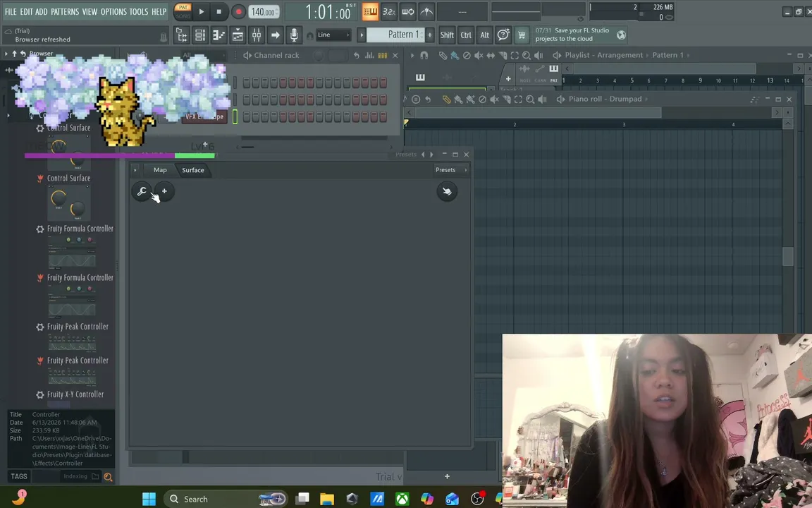Screen dimensions: 812x508
Task: Select the mute tool in Piano roll toolbar
Action: [x=494, y=99]
